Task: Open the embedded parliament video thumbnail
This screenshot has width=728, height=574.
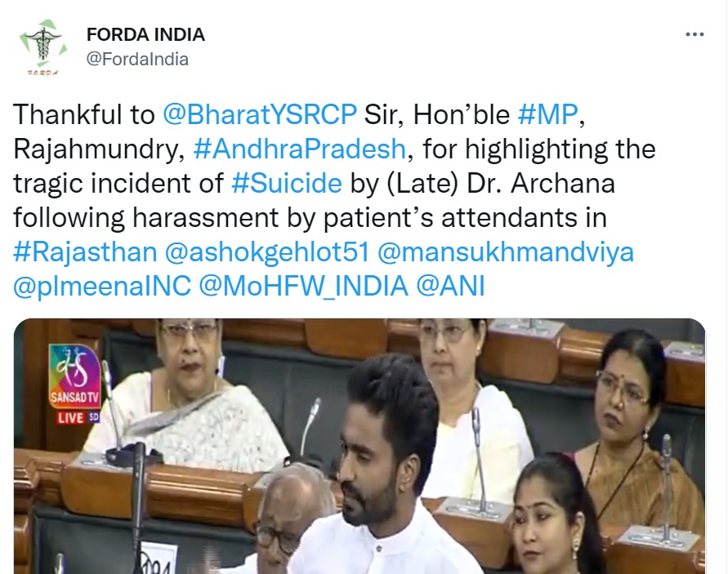Action: [360, 447]
